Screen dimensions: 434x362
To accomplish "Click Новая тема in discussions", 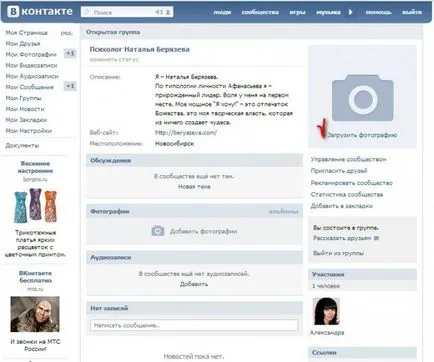I will click(194, 187).
